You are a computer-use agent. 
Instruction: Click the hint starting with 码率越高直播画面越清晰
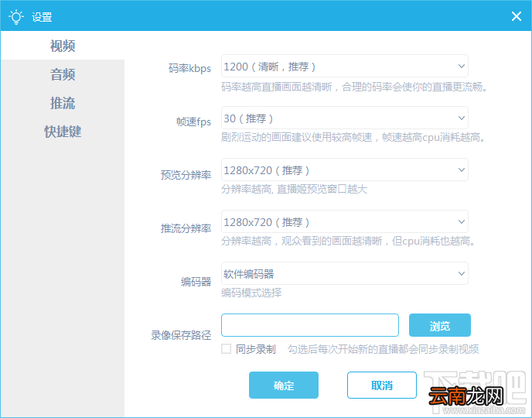(355, 87)
